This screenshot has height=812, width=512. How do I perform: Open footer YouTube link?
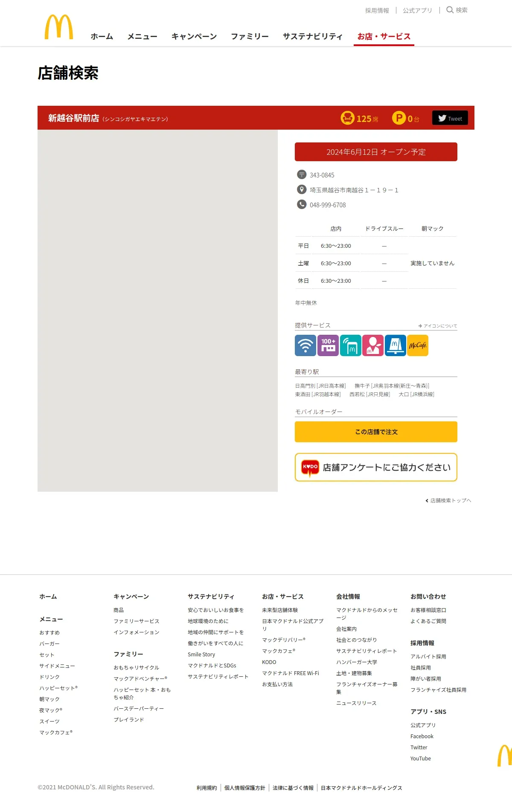[x=421, y=758]
